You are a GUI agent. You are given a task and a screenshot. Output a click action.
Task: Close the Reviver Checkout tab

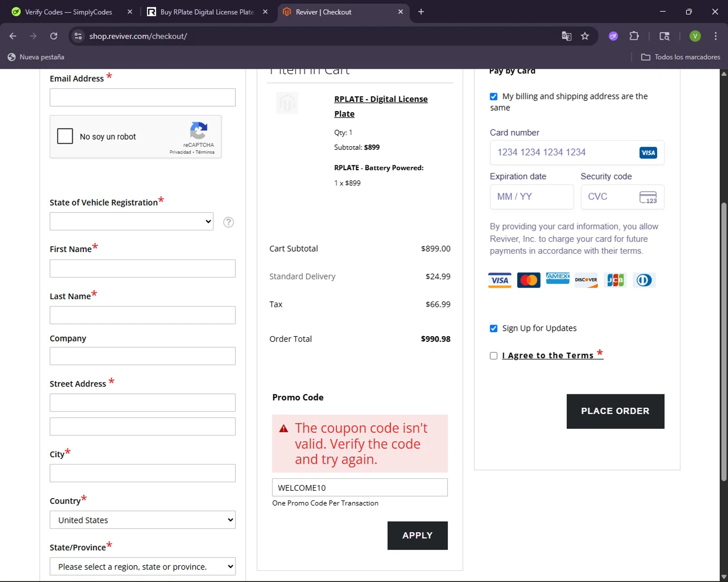pos(400,12)
